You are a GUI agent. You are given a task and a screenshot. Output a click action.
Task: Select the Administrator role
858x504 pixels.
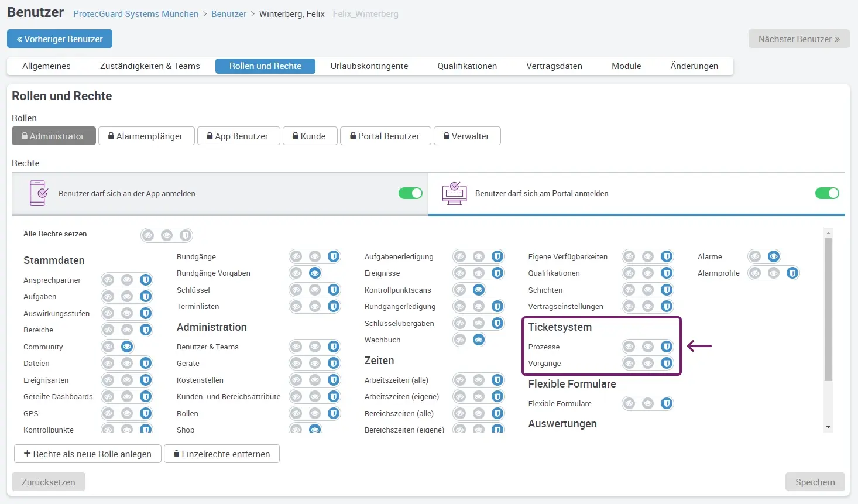tap(54, 136)
